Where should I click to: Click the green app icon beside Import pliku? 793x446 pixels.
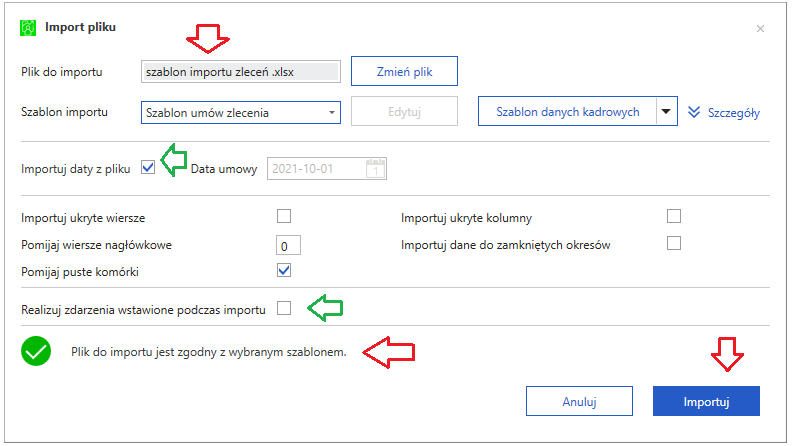28,28
